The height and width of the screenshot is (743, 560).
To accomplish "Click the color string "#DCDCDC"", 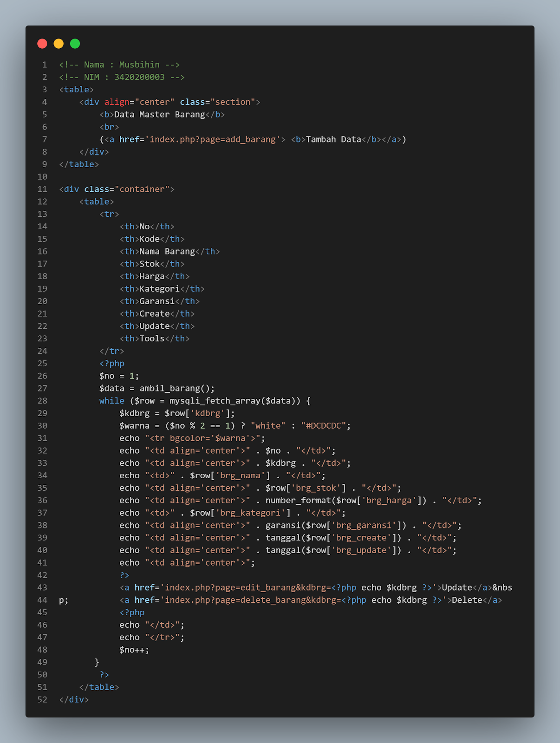I will (324, 425).
